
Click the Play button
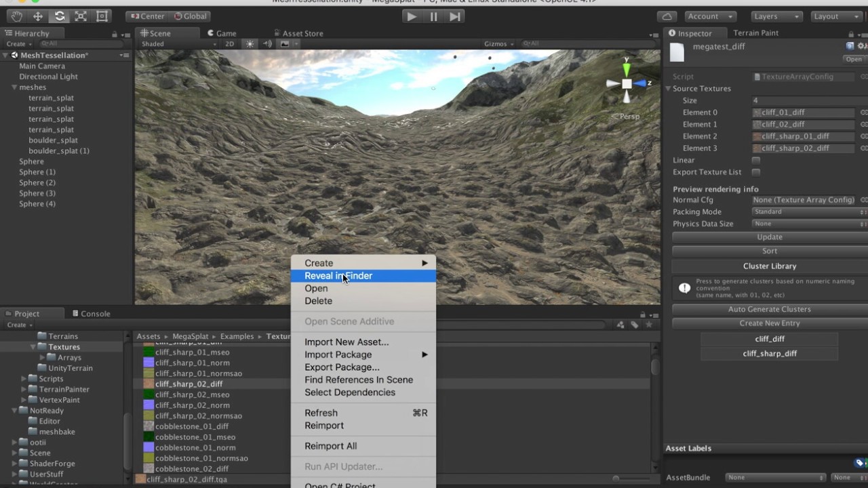coord(412,16)
